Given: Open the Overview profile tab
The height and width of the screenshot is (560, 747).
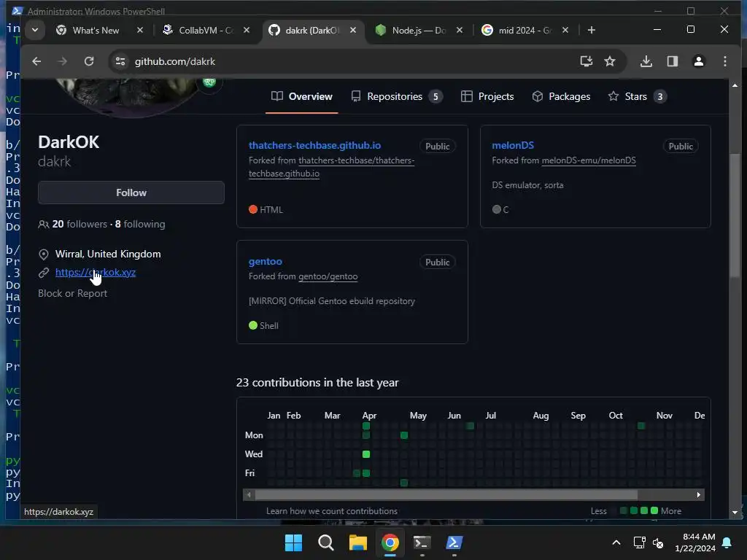Looking at the screenshot, I should (x=301, y=97).
